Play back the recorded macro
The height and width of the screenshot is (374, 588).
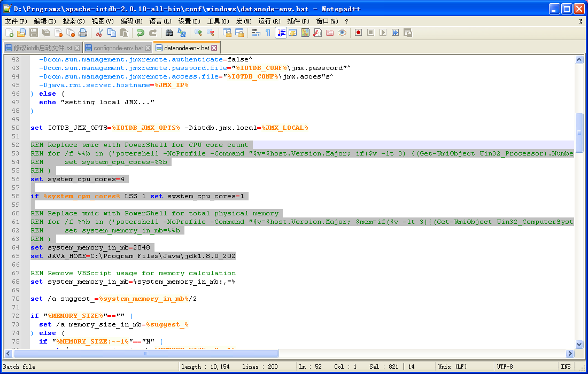pos(383,33)
